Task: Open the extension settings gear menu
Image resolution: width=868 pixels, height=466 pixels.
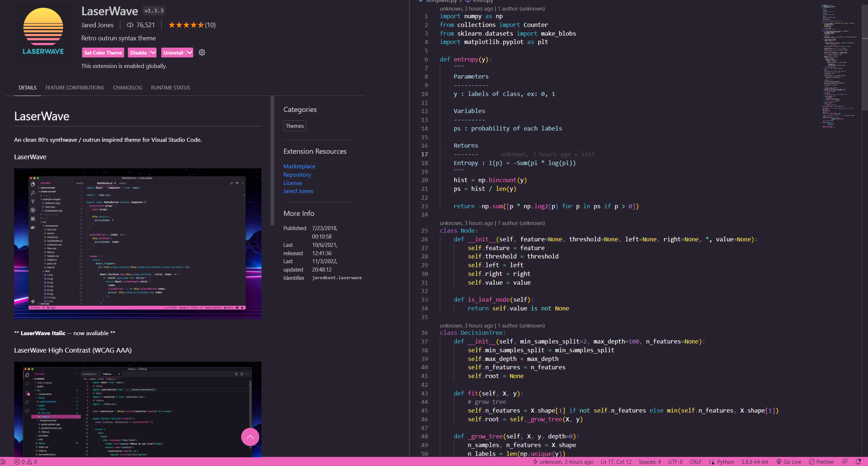Action: click(x=202, y=53)
